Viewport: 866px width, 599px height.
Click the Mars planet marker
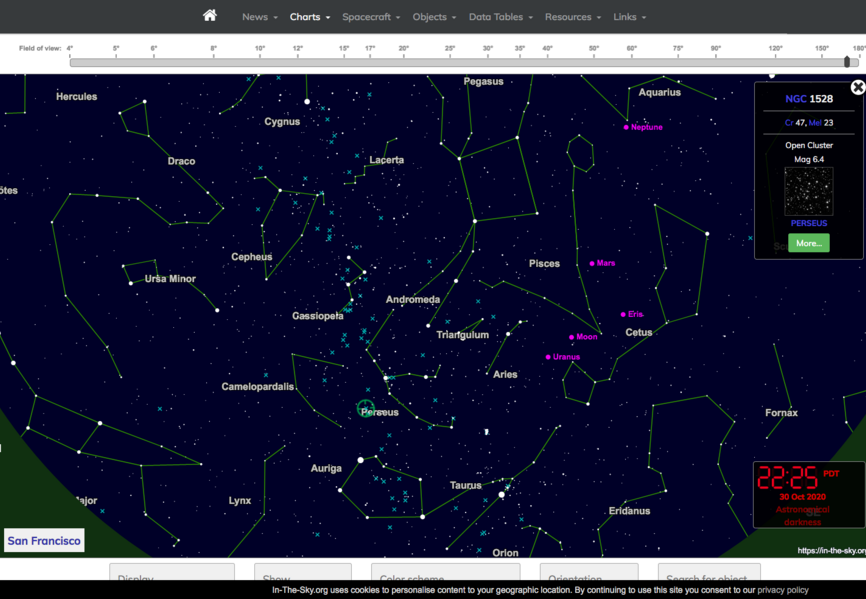coord(592,263)
